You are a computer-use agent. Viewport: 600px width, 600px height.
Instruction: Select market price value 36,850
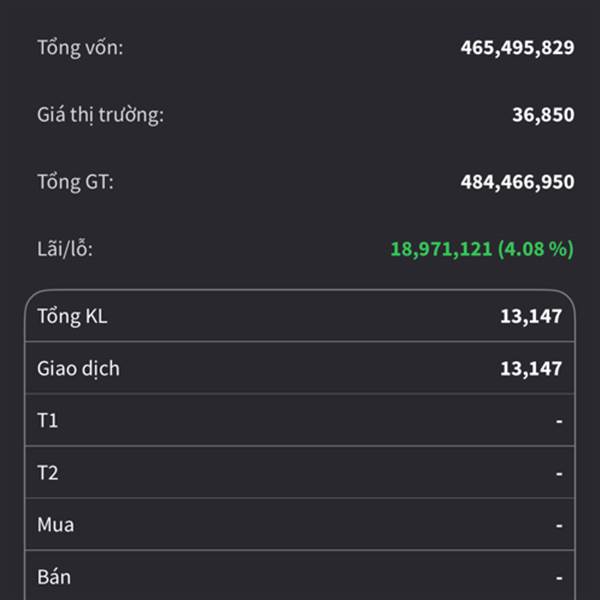(x=543, y=115)
